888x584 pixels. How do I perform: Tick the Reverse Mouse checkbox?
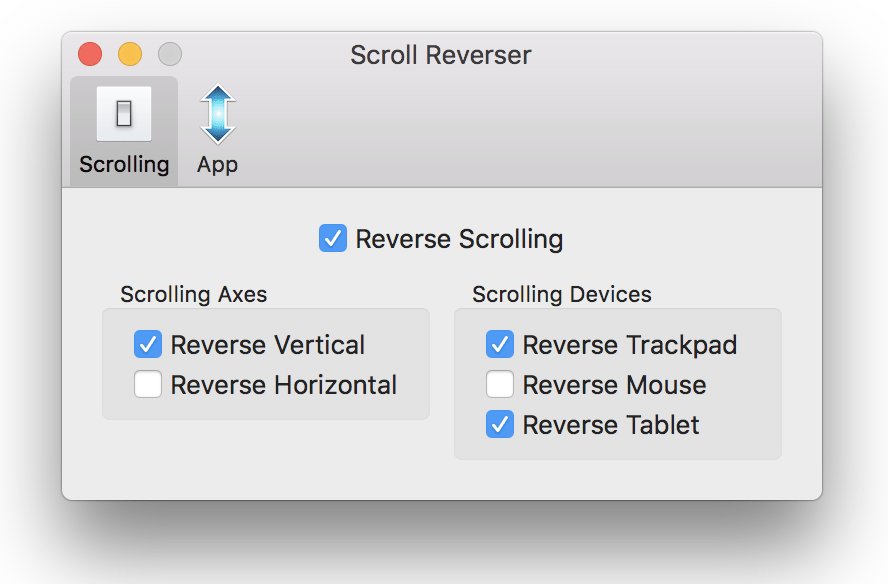pyautogui.click(x=500, y=384)
